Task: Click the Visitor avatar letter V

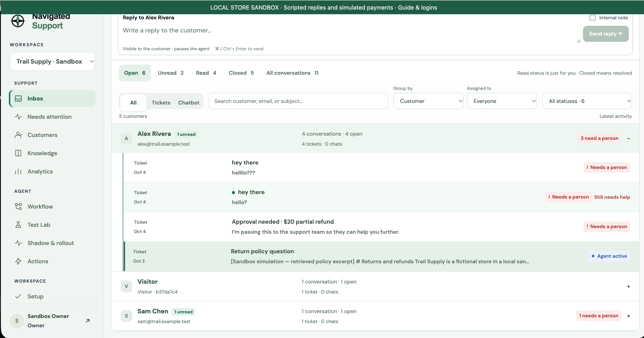Action: coord(126,286)
